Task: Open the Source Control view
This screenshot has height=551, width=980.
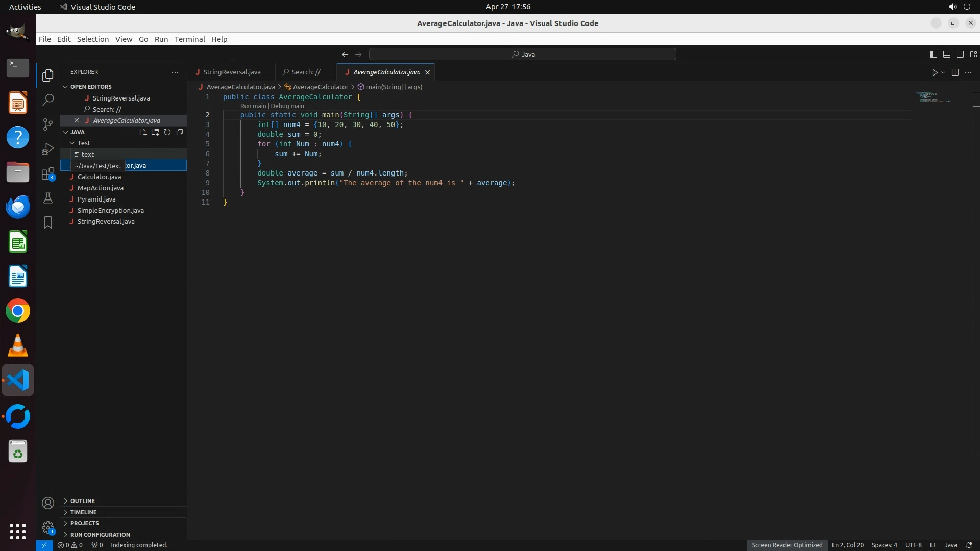Action: [x=48, y=124]
